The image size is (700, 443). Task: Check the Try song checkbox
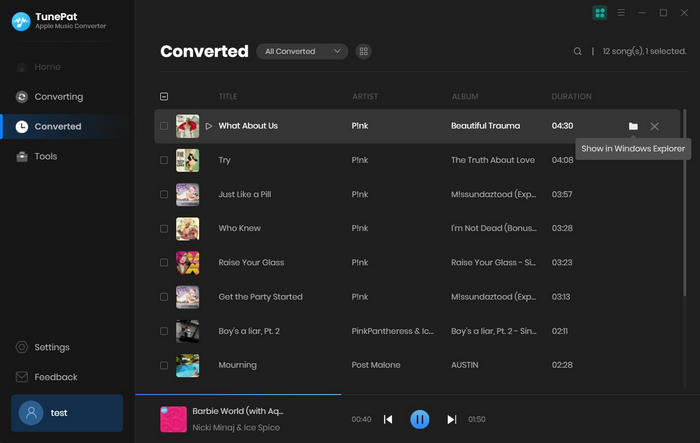pyautogui.click(x=164, y=160)
